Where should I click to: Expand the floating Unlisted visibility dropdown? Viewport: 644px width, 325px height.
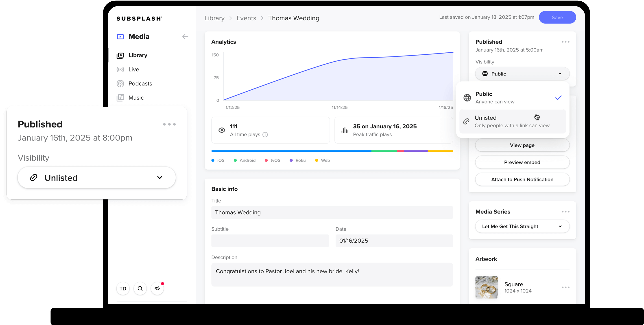coord(96,178)
